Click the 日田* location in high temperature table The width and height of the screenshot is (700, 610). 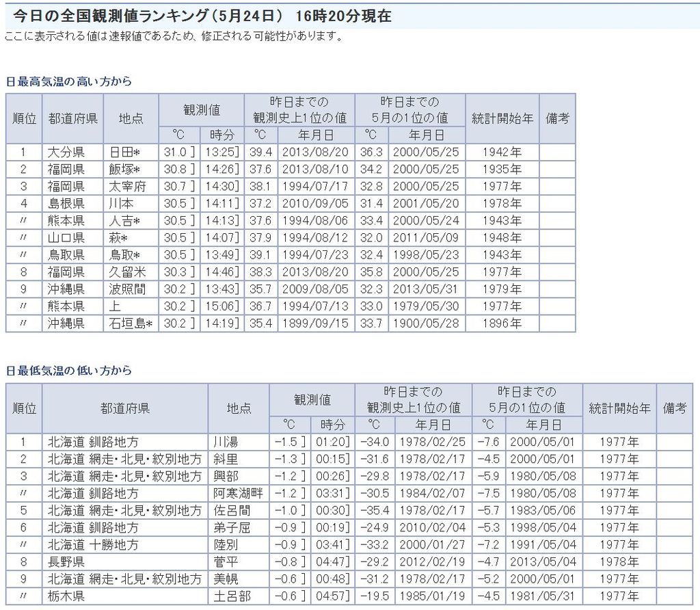pyautogui.click(x=124, y=152)
